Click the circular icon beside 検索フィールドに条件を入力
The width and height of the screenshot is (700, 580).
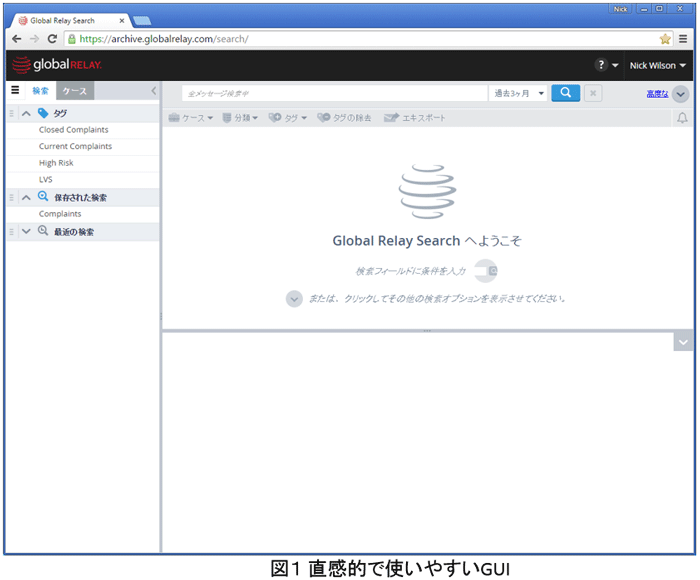click(x=486, y=271)
